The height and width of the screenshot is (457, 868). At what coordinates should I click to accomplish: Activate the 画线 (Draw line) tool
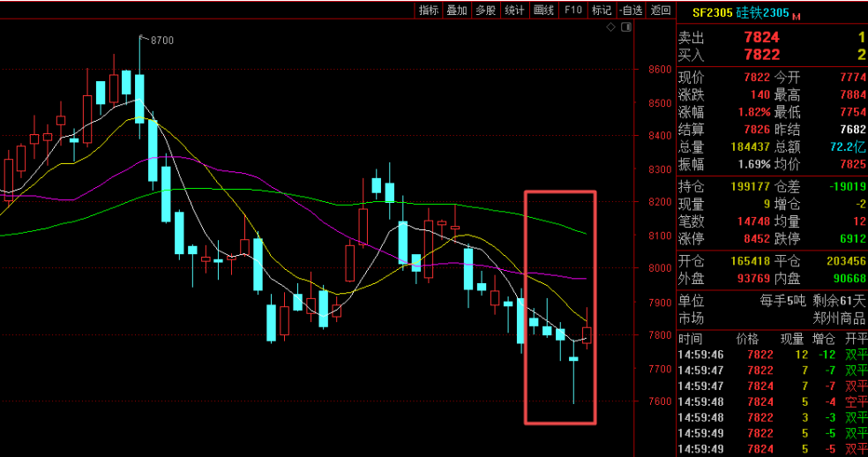click(x=543, y=10)
